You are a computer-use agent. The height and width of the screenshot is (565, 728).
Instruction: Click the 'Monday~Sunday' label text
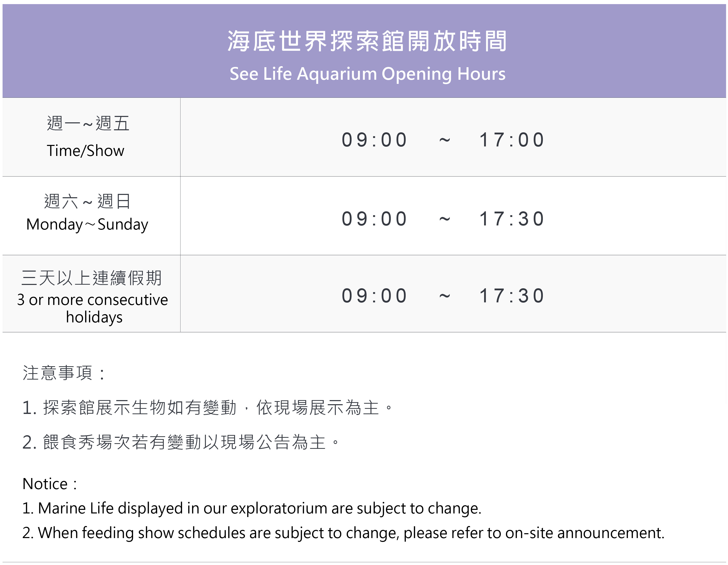[87, 224]
